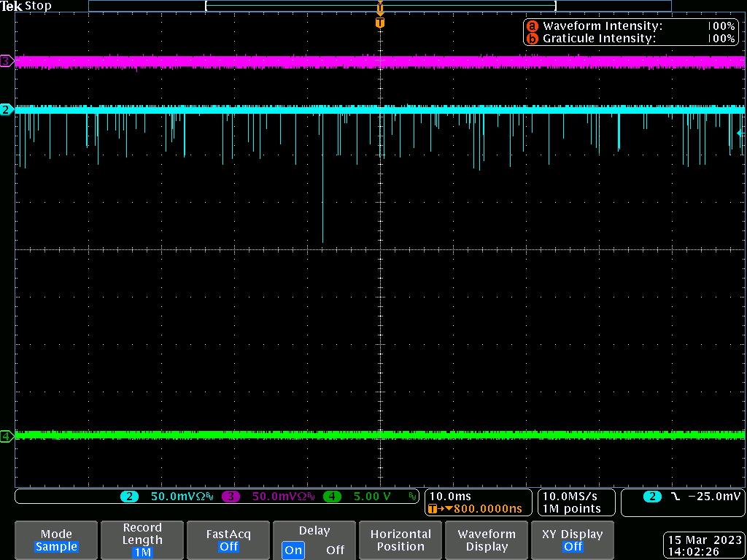The width and height of the screenshot is (747, 560).
Task: Select the orange trigger position T marker
Action: 379,23
